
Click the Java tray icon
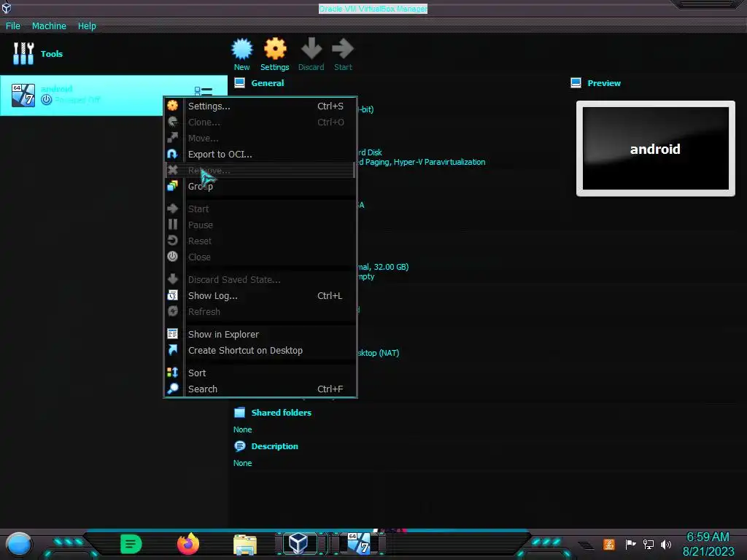click(x=609, y=544)
